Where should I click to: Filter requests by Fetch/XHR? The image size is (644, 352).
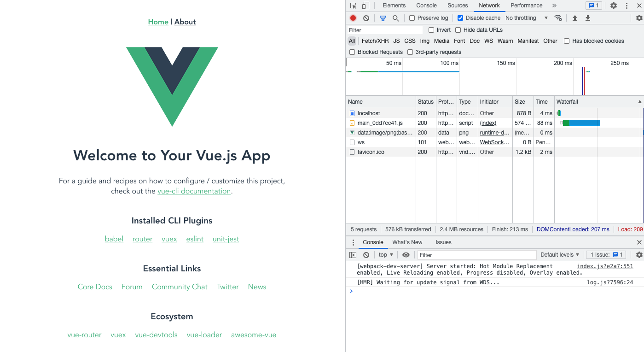click(x=375, y=41)
